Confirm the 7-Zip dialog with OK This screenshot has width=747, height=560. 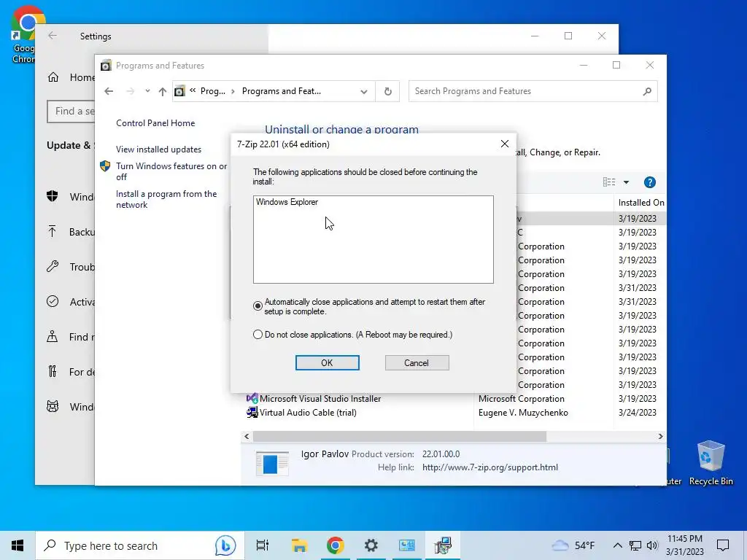(x=328, y=363)
